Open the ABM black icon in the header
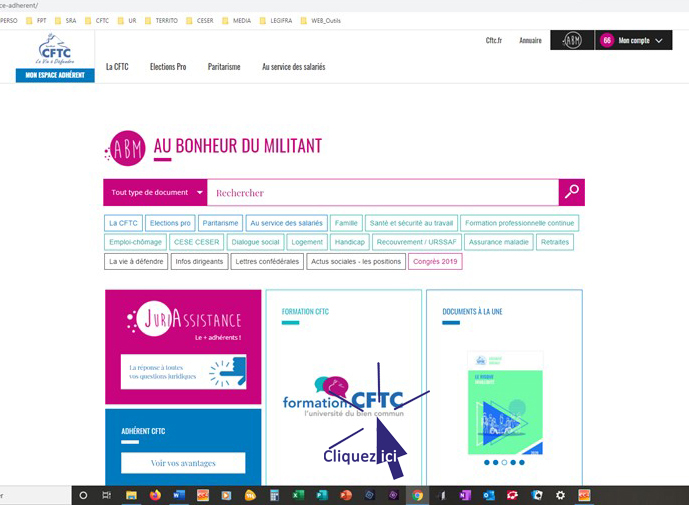Screen dimensions: 689x505 coord(572,40)
